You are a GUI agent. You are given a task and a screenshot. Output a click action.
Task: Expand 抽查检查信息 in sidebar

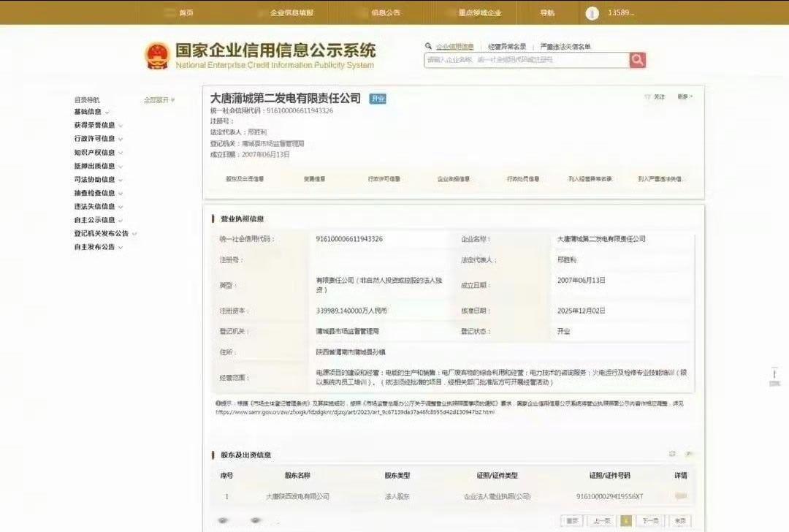point(98,193)
